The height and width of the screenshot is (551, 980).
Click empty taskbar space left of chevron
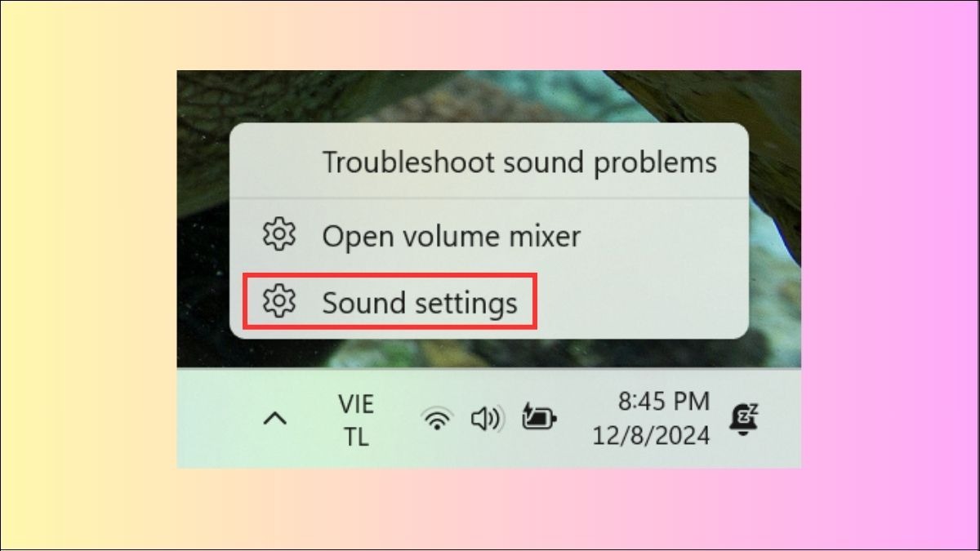click(x=216, y=420)
